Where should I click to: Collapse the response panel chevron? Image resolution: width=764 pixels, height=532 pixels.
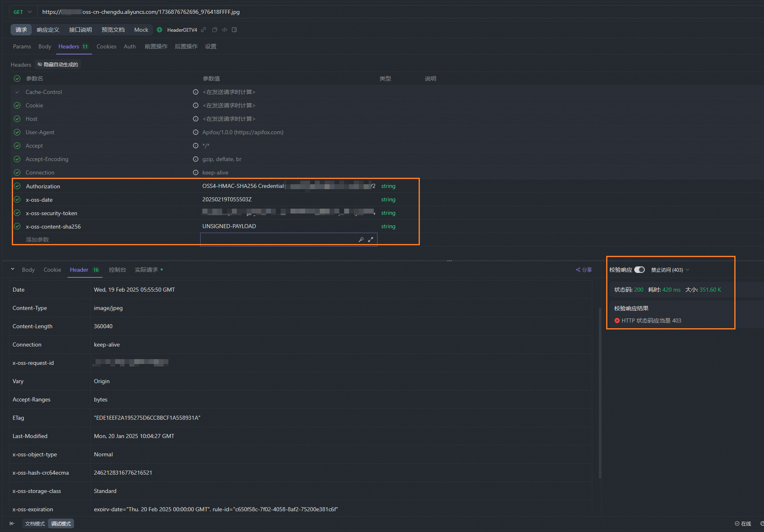click(x=13, y=269)
